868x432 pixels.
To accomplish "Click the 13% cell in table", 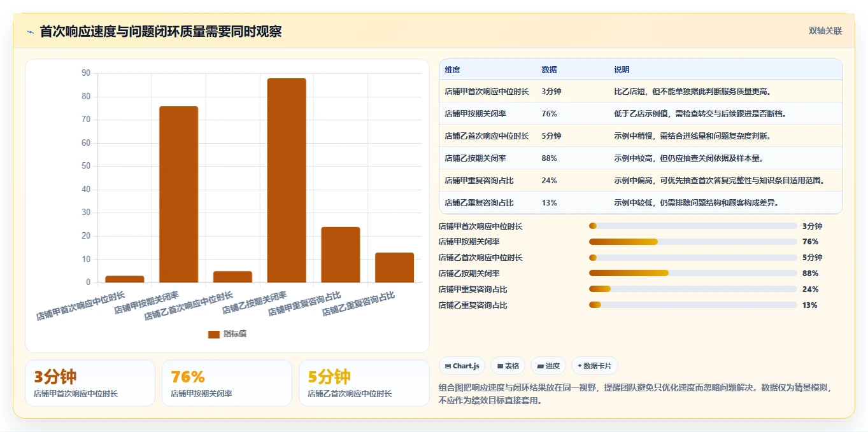I will 549,202.
